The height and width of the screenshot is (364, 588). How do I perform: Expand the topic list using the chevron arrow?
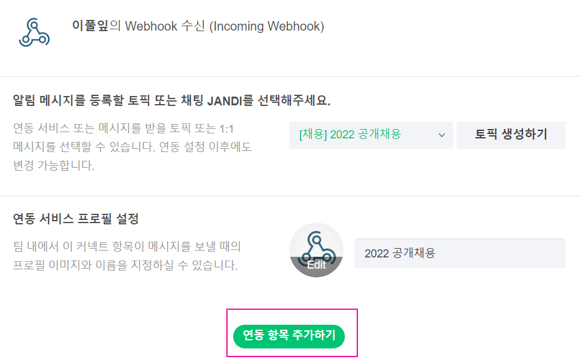pos(441,135)
